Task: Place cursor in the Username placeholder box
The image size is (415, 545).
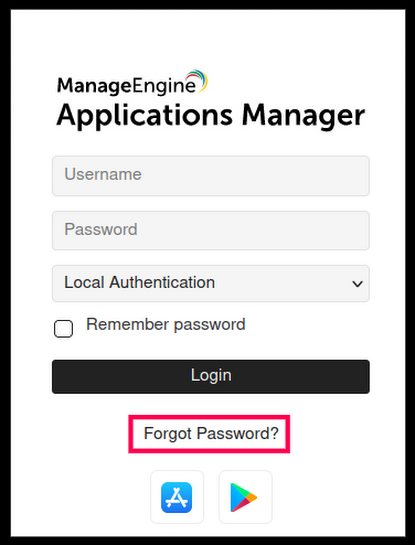Action: click(x=211, y=176)
